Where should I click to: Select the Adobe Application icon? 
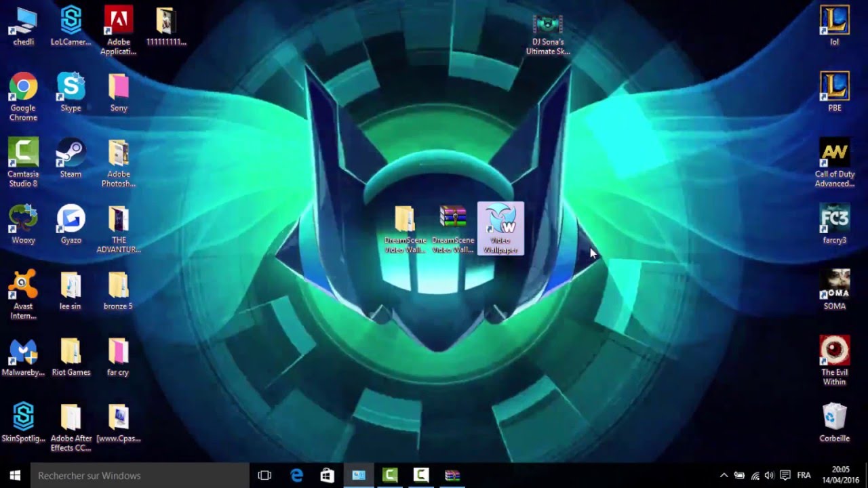point(118,31)
